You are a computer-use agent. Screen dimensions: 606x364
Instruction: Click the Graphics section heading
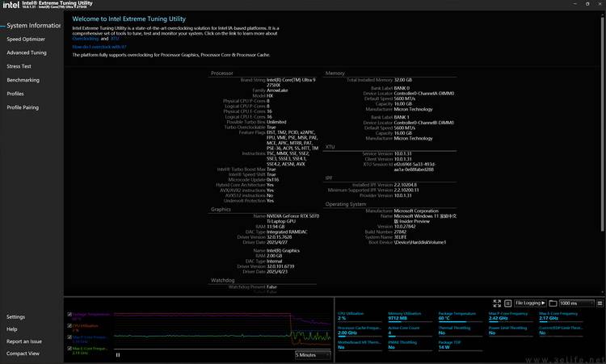coord(221,209)
